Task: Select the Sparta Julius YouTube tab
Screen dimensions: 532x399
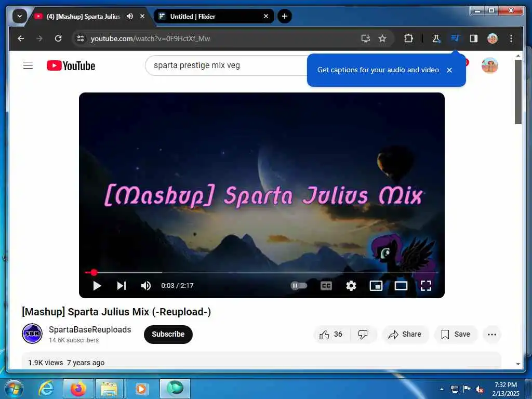Action: pos(84,16)
